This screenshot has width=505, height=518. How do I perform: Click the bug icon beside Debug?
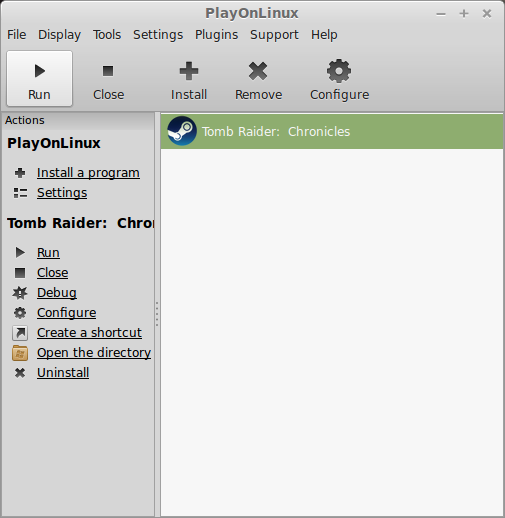point(20,293)
